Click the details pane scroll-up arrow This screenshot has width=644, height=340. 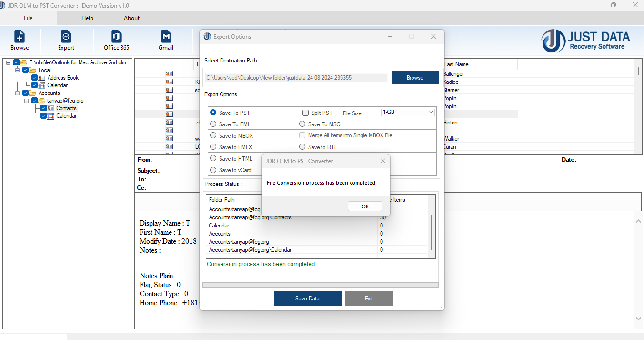(x=638, y=221)
